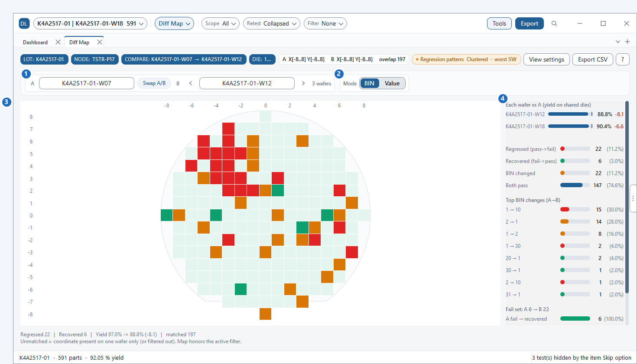
Task: Go to previous wafer B arrow
Action: pyautogui.click(x=190, y=83)
